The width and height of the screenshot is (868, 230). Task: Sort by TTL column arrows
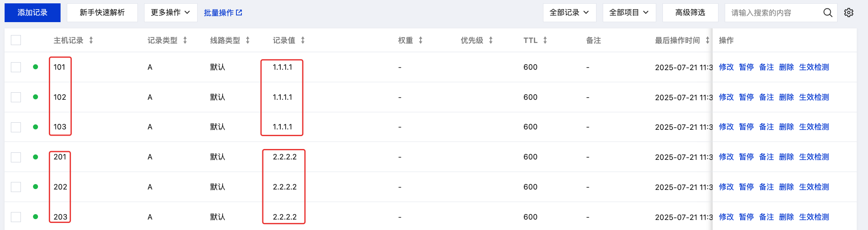pyautogui.click(x=545, y=40)
